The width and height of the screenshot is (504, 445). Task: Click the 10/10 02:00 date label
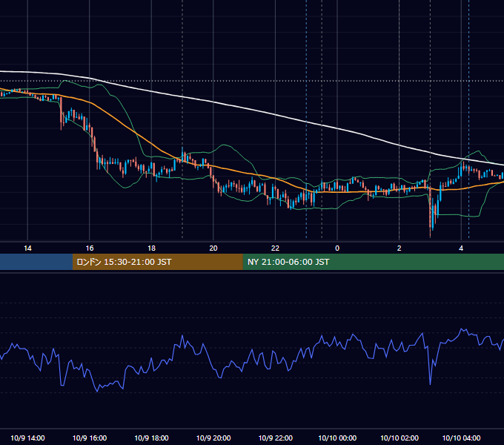(x=399, y=438)
